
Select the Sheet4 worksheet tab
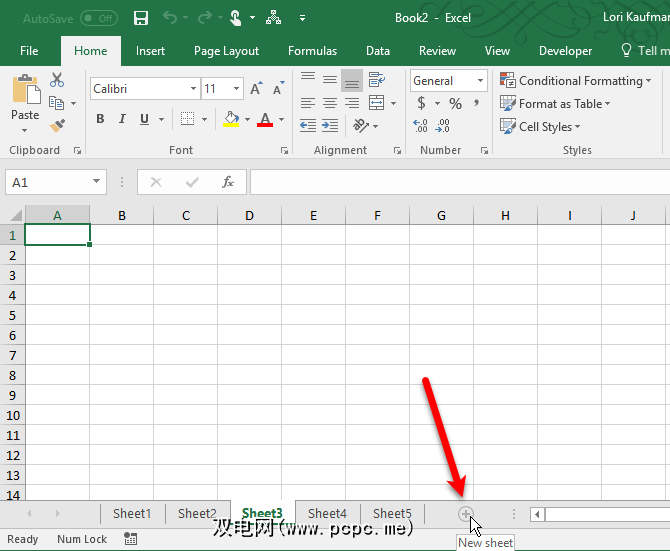click(x=327, y=514)
